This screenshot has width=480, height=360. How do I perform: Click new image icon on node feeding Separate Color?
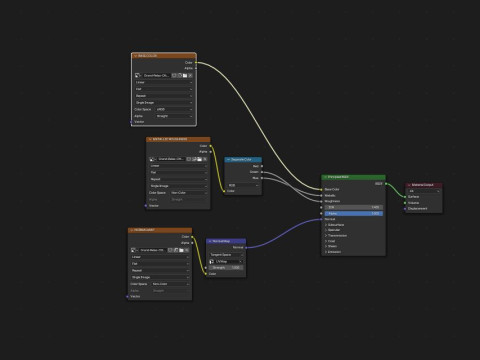[194, 159]
